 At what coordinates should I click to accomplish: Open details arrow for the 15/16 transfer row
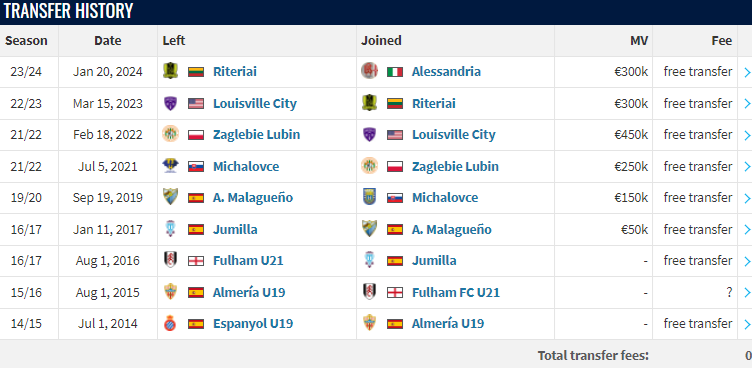tap(747, 292)
